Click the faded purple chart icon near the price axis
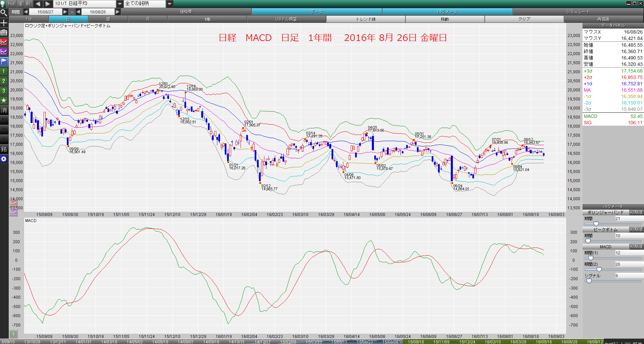 tap(13, 212)
